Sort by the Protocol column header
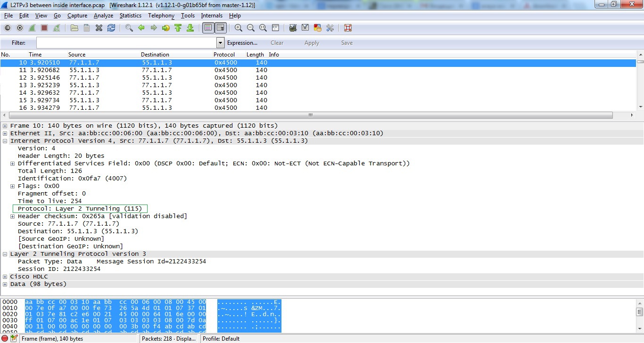 (x=224, y=55)
